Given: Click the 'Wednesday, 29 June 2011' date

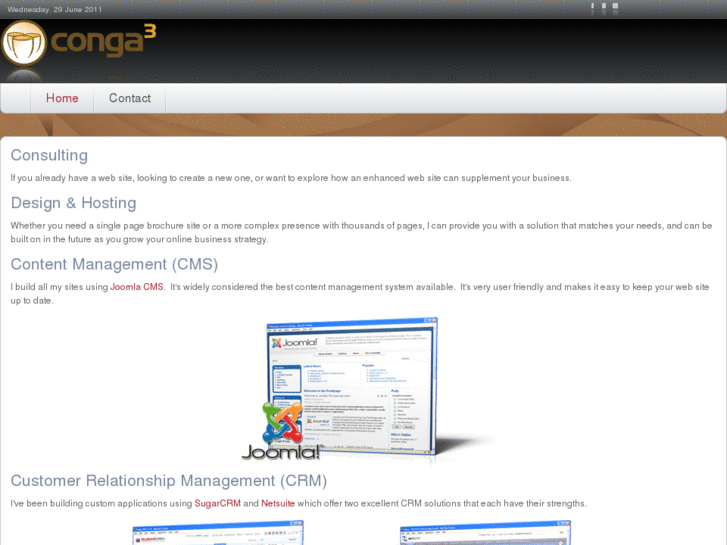Looking at the screenshot, I should [x=54, y=9].
